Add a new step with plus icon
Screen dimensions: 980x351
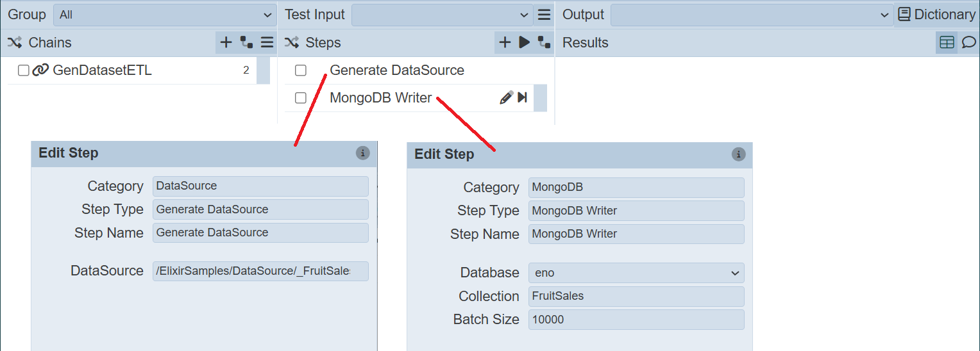pos(505,43)
